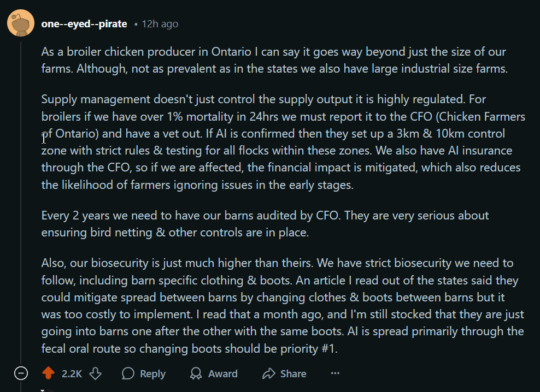Viewport: 540px width, 392px height.
Task: Open the three-dot more options menu
Action: (x=335, y=373)
